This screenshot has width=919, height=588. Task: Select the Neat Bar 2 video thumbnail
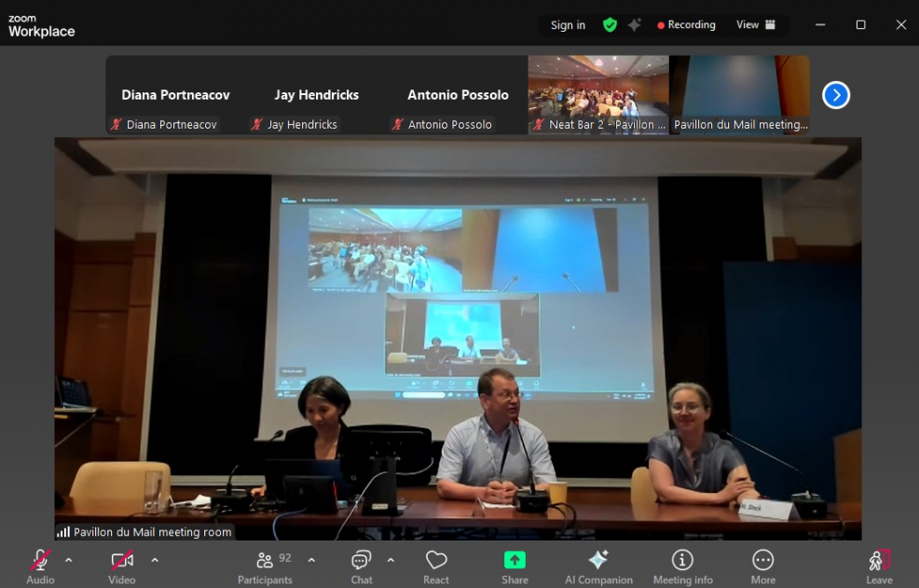click(x=598, y=95)
